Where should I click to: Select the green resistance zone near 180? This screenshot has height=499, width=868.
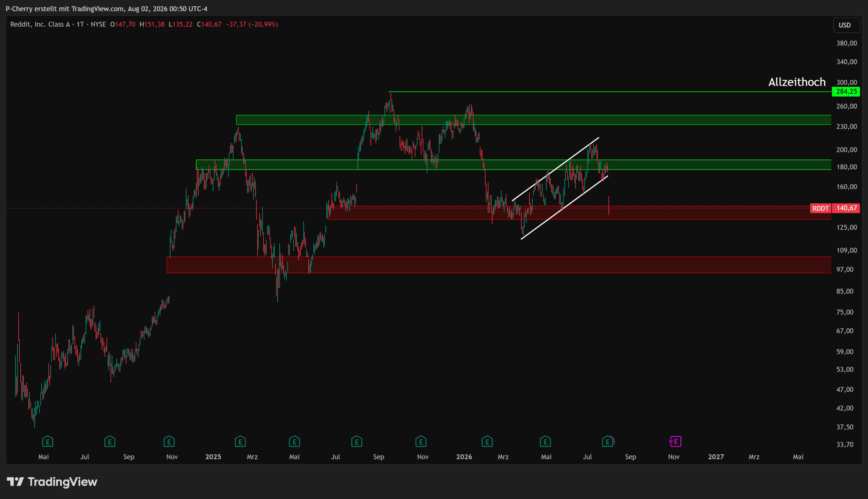pos(514,165)
